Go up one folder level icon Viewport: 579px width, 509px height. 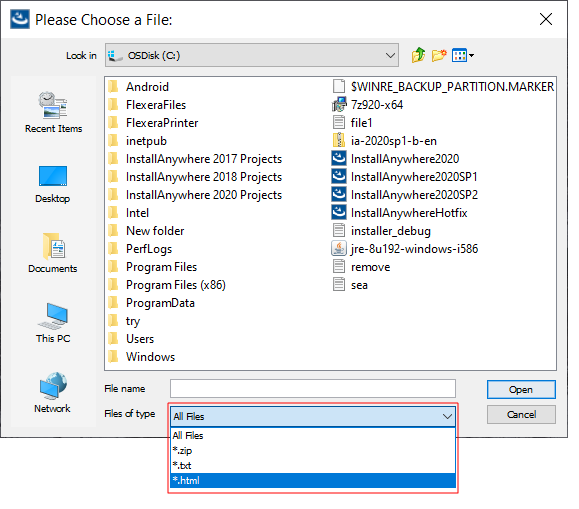click(418, 55)
